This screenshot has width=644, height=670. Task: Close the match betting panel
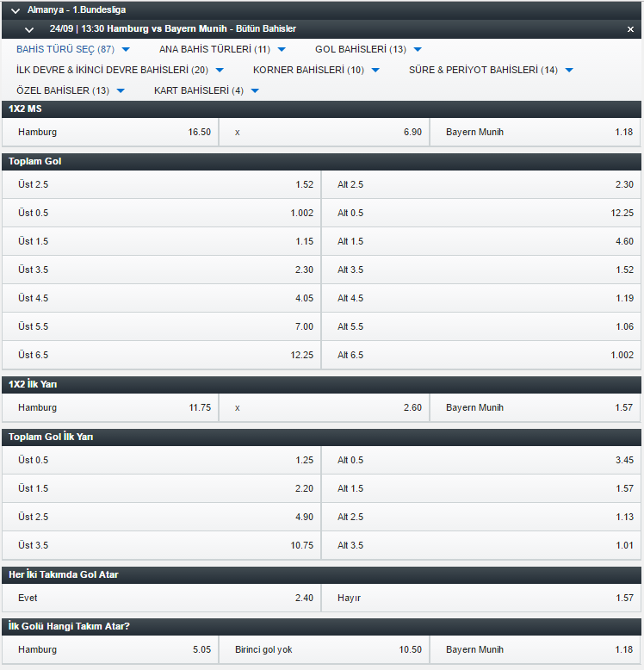point(630,29)
